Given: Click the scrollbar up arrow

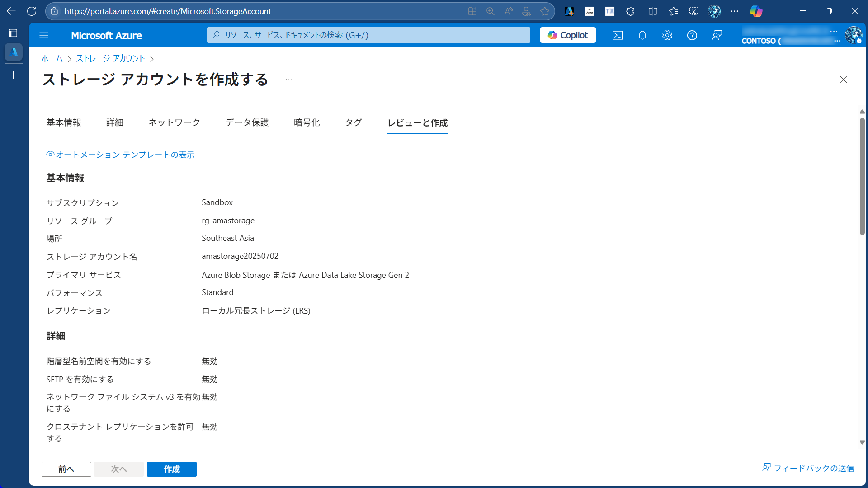Looking at the screenshot, I should pyautogui.click(x=862, y=112).
